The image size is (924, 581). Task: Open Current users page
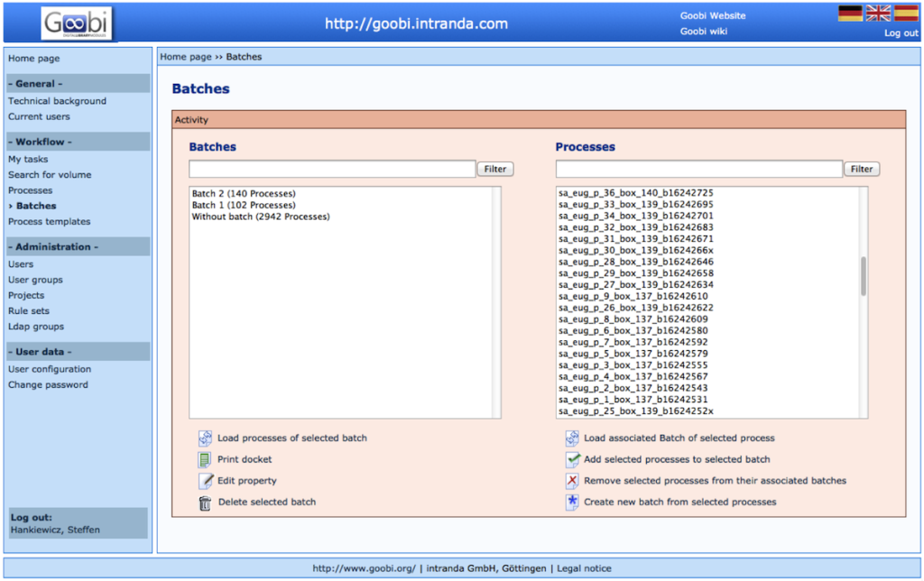coord(39,116)
